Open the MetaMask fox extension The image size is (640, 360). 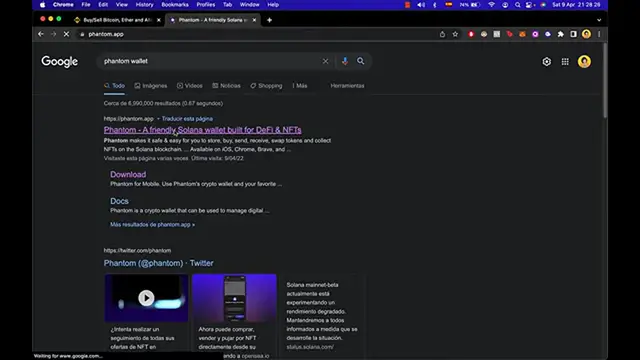pyautogui.click(x=522, y=34)
